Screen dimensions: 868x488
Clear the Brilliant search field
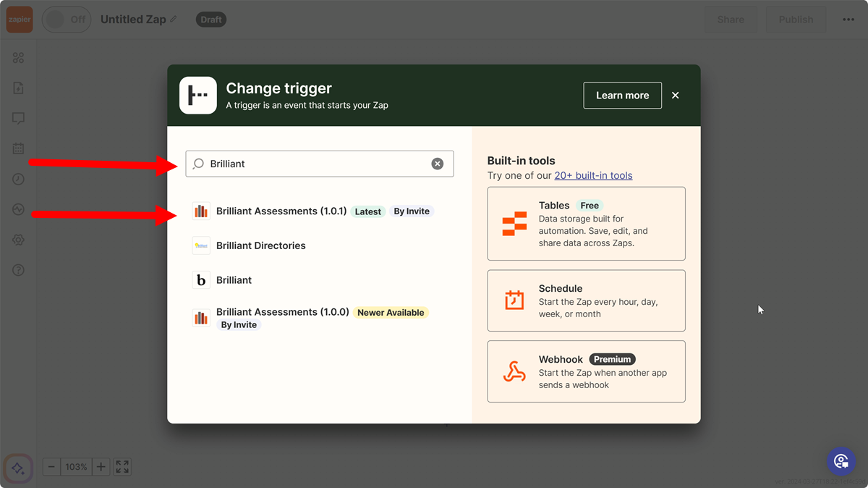(438, 164)
